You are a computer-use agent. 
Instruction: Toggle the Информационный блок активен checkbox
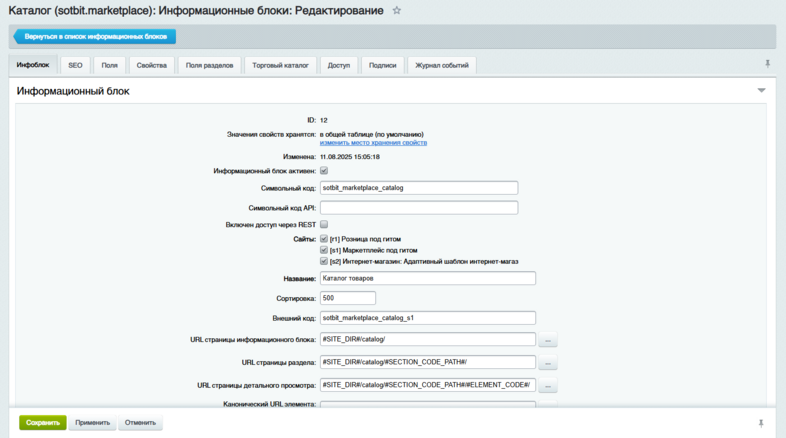[x=324, y=171]
